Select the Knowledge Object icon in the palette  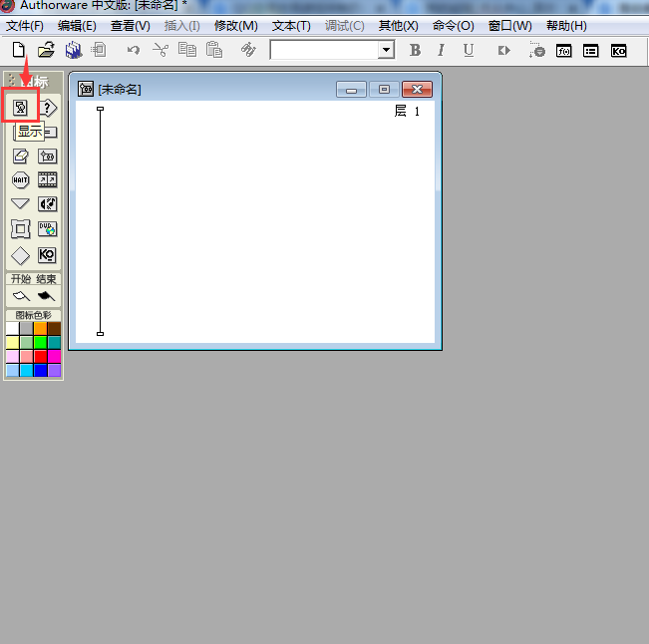click(47, 255)
